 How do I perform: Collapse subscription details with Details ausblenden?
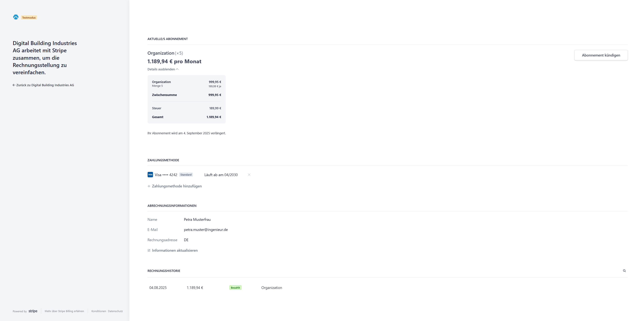[x=161, y=69]
